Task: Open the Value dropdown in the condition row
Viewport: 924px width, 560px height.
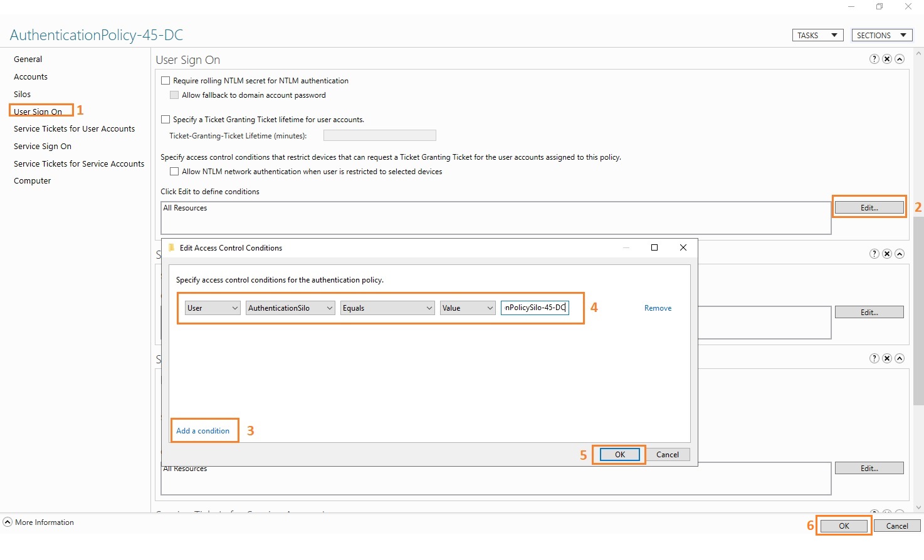Action: coord(467,308)
